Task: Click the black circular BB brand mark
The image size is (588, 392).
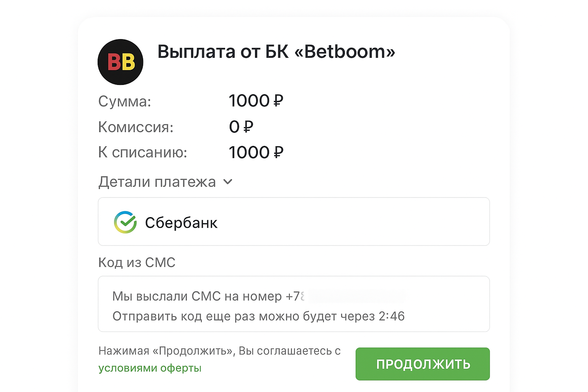Action: (120, 62)
